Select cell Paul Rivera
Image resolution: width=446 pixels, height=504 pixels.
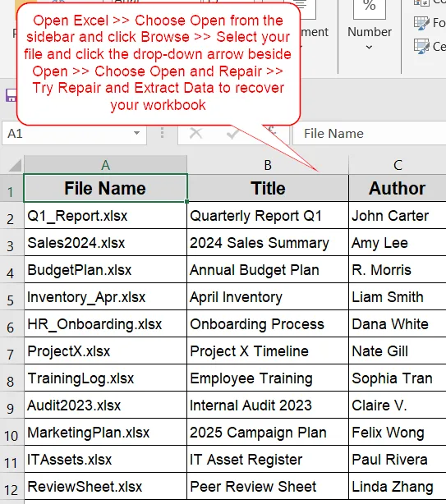[x=398, y=460]
